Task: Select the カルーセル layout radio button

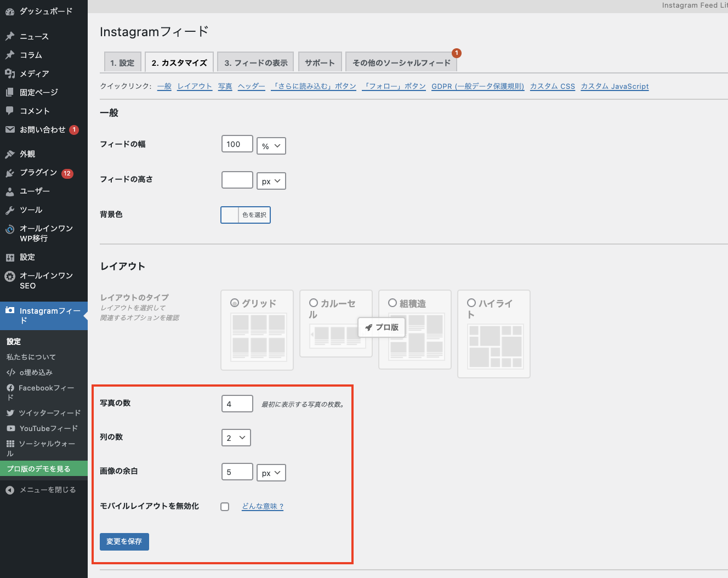Action: [314, 303]
